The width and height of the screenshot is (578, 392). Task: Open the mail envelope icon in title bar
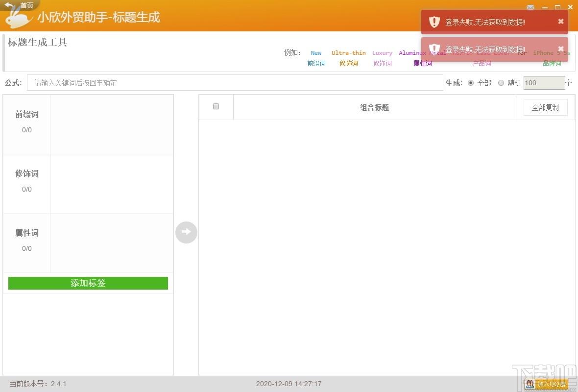coord(530,7)
